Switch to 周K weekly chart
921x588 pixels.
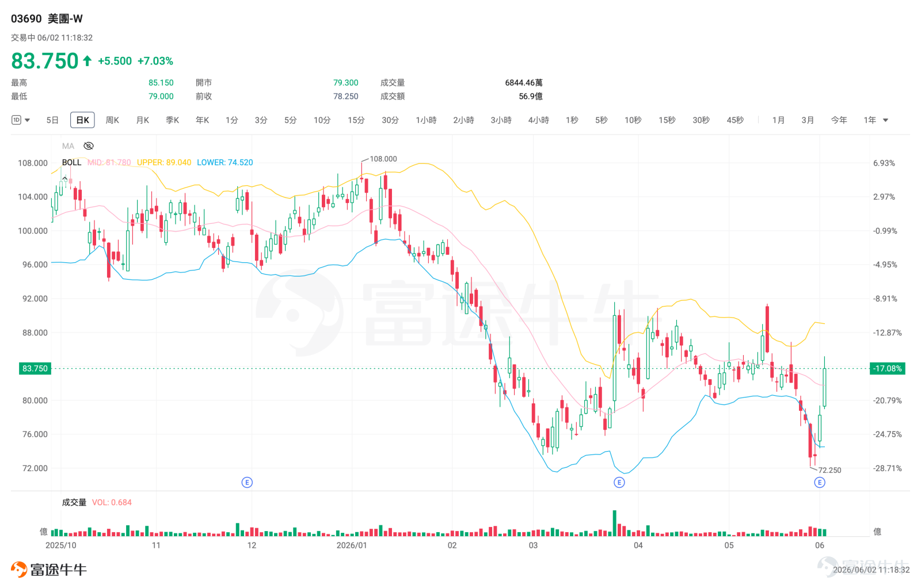coord(112,120)
